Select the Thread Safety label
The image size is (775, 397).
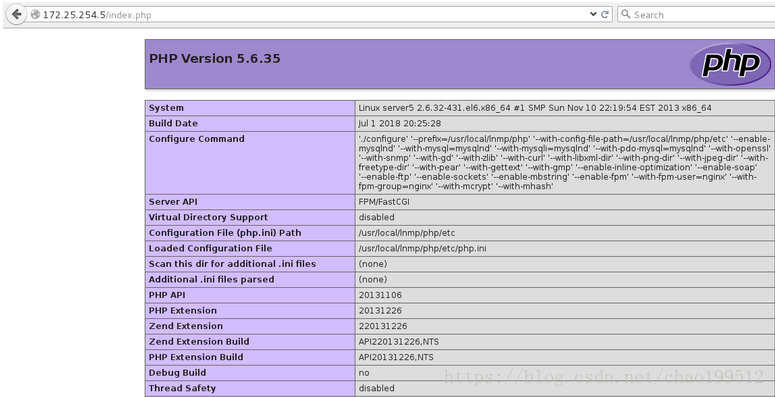pos(182,388)
